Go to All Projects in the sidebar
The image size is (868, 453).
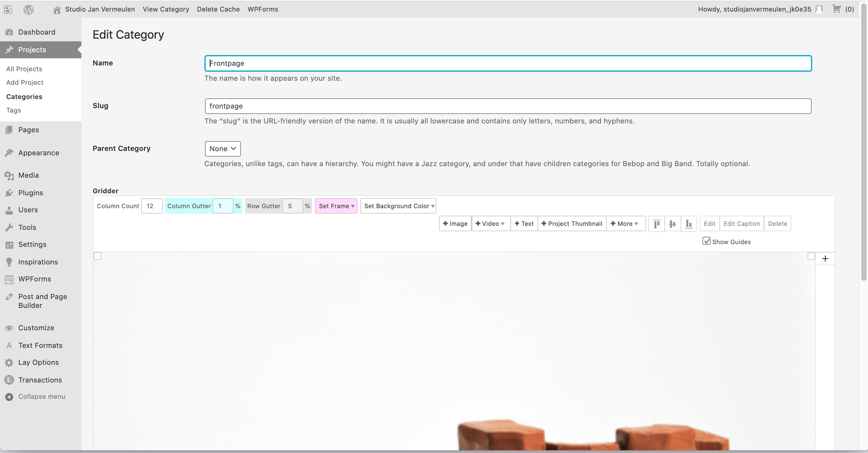(x=24, y=69)
